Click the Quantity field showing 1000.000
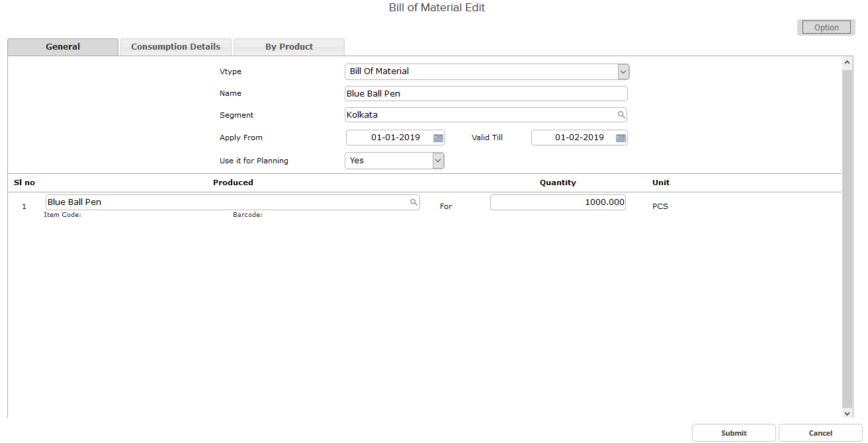 tap(558, 202)
